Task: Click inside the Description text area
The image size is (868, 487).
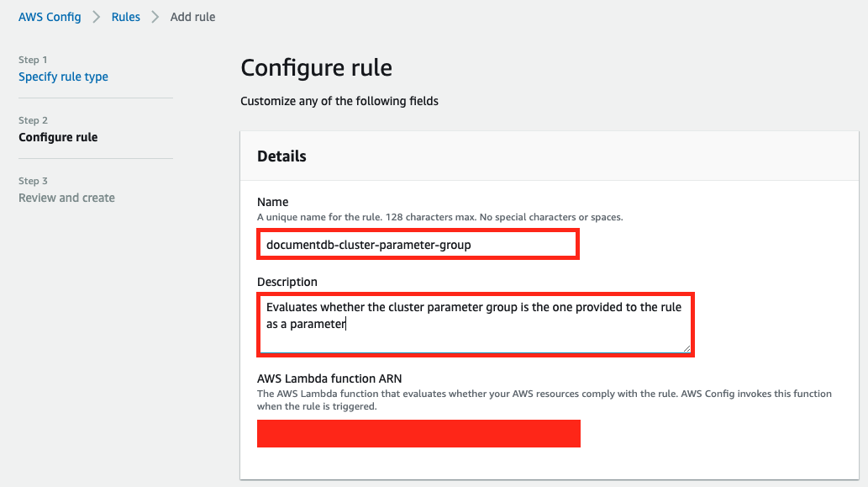Action: [475, 323]
